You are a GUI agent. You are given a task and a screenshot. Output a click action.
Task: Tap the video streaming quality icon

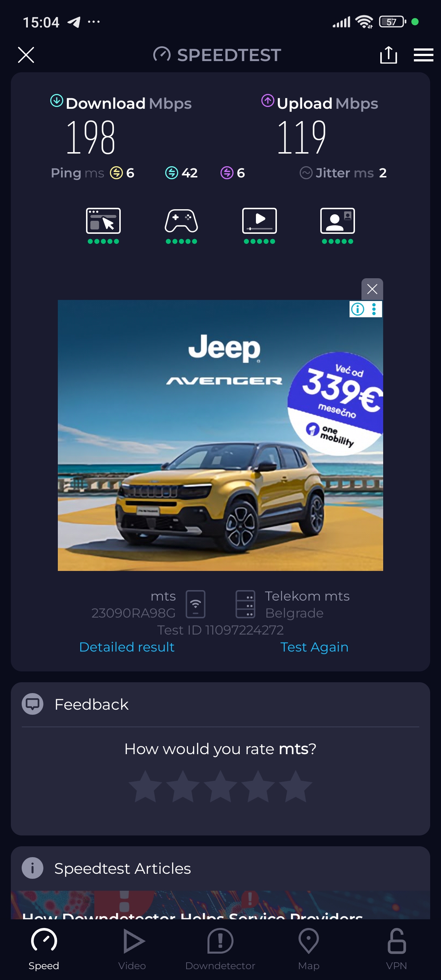tap(260, 221)
